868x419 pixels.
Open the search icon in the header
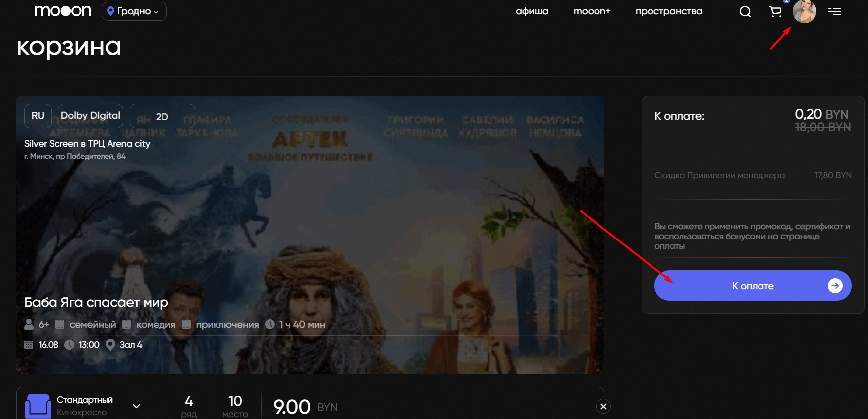point(745,11)
